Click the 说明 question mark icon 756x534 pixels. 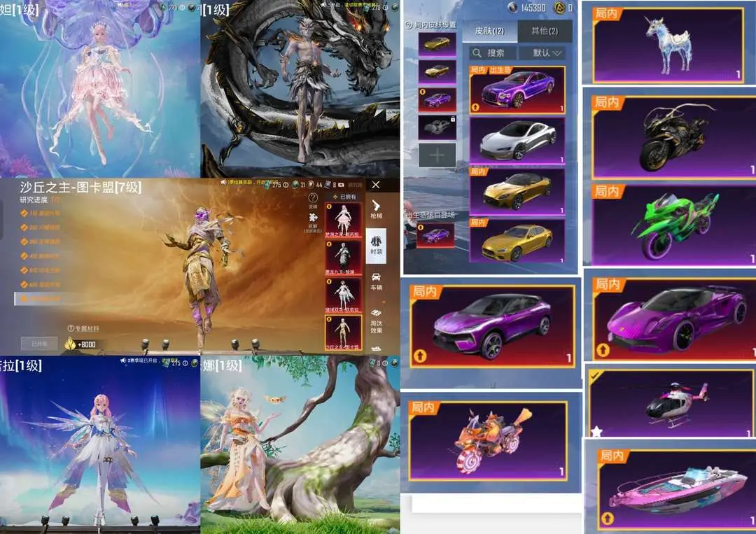click(x=312, y=197)
